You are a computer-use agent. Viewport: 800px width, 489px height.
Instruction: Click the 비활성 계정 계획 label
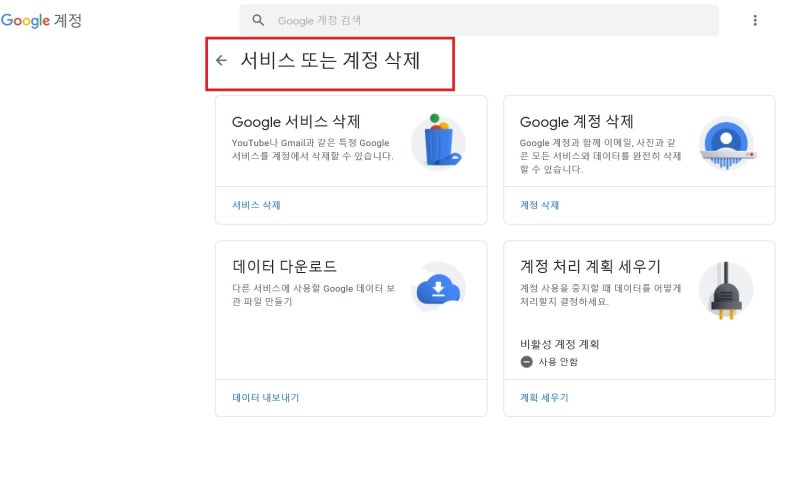(559, 345)
